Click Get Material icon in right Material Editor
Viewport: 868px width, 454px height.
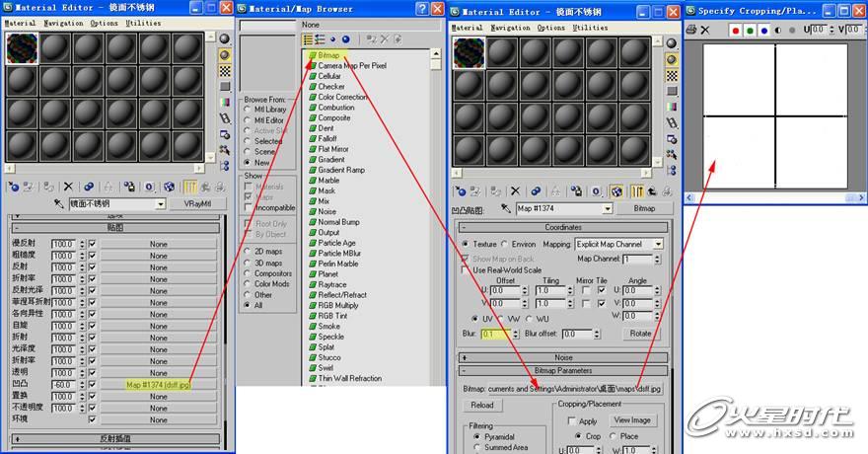461,191
